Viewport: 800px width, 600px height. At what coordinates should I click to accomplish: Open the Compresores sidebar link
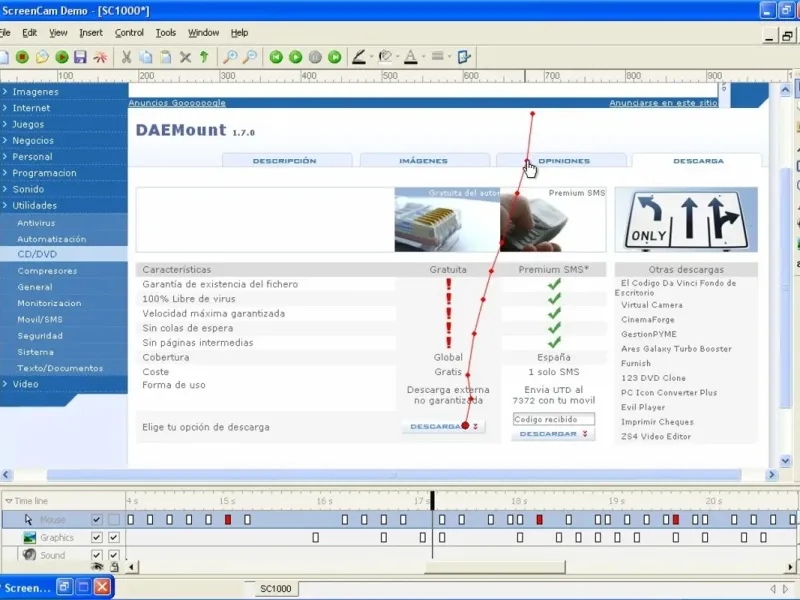[47, 271]
